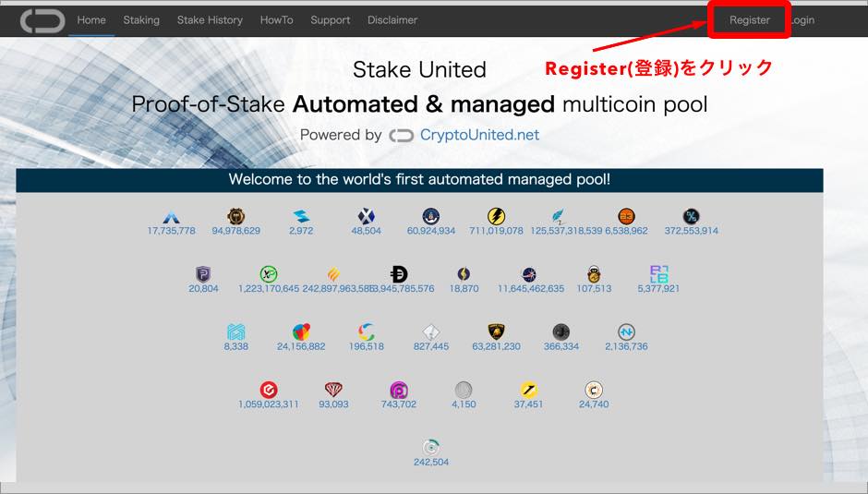Select white diamond coin above 827,445
This screenshot has height=494, width=868.
(430, 331)
